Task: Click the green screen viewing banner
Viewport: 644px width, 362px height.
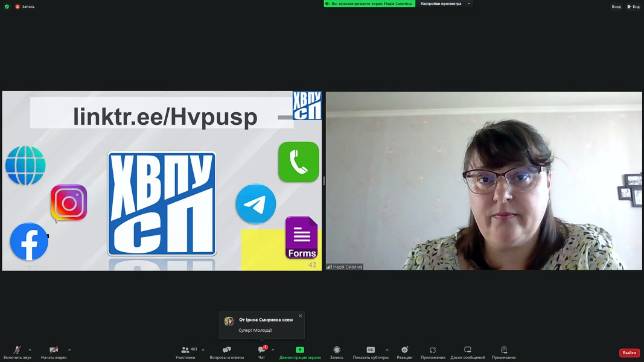Action: tap(369, 4)
